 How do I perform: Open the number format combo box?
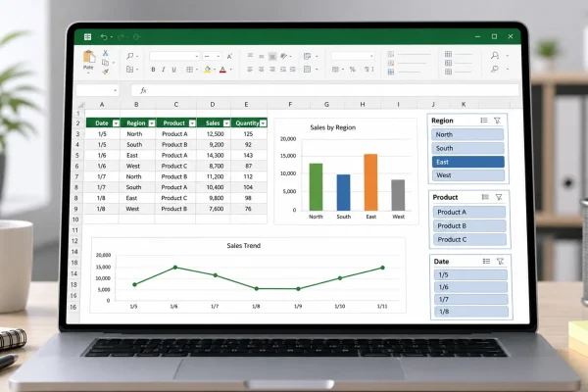point(353,56)
